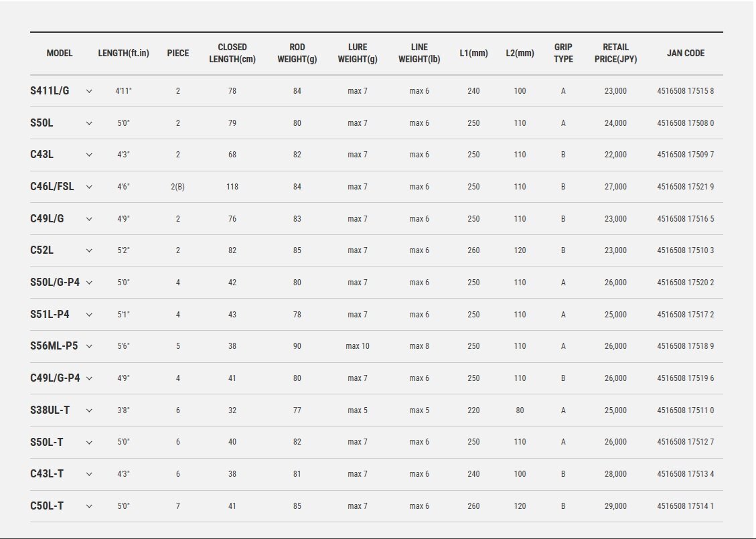The image size is (756, 539).
Task: Click the RETAIL PRICE(JPY) column header
Action: click(615, 54)
